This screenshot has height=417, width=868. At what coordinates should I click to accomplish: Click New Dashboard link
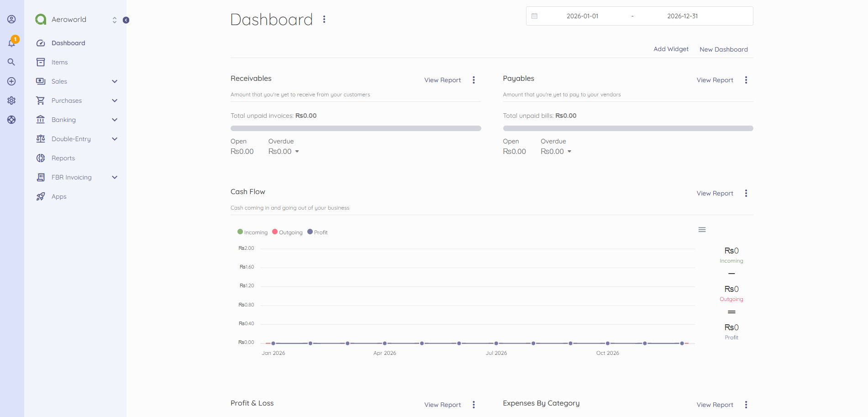tap(724, 49)
